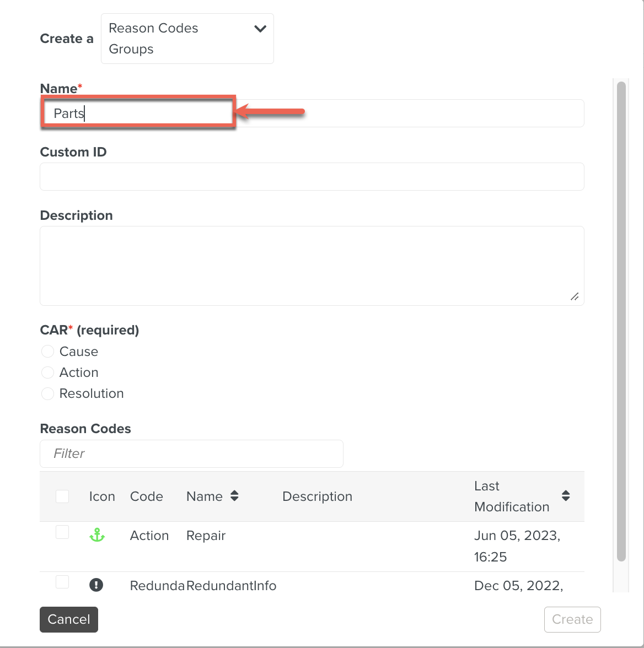Toggle the select-all checkbox in table header
The height and width of the screenshot is (648, 644).
62,496
